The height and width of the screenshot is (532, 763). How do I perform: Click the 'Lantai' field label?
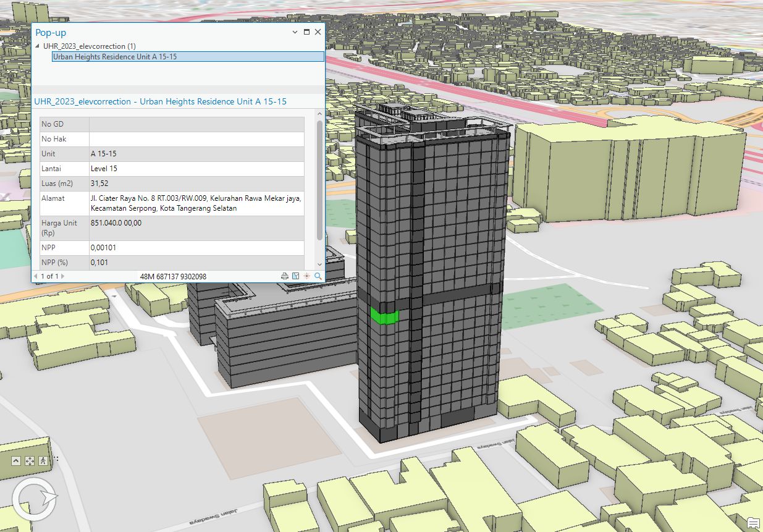51,169
